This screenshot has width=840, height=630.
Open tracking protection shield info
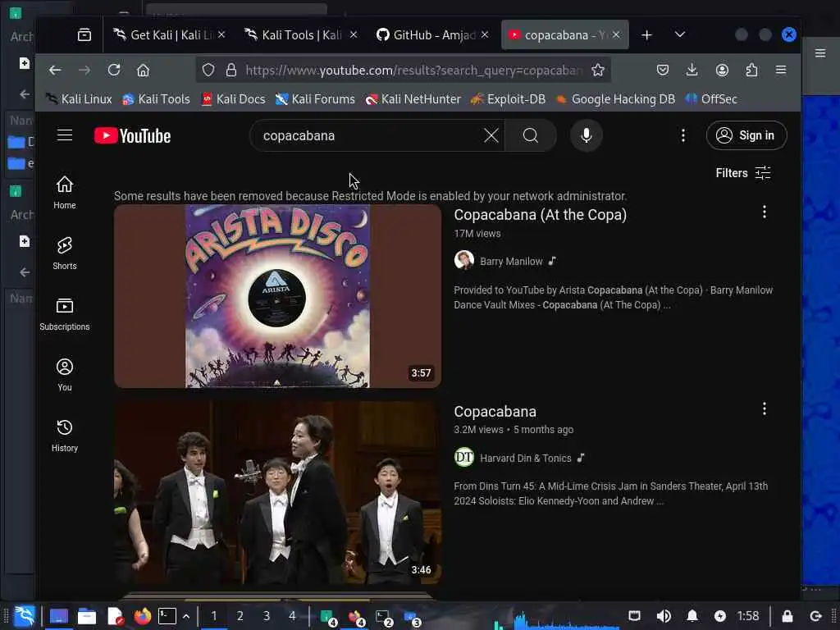(x=208, y=71)
